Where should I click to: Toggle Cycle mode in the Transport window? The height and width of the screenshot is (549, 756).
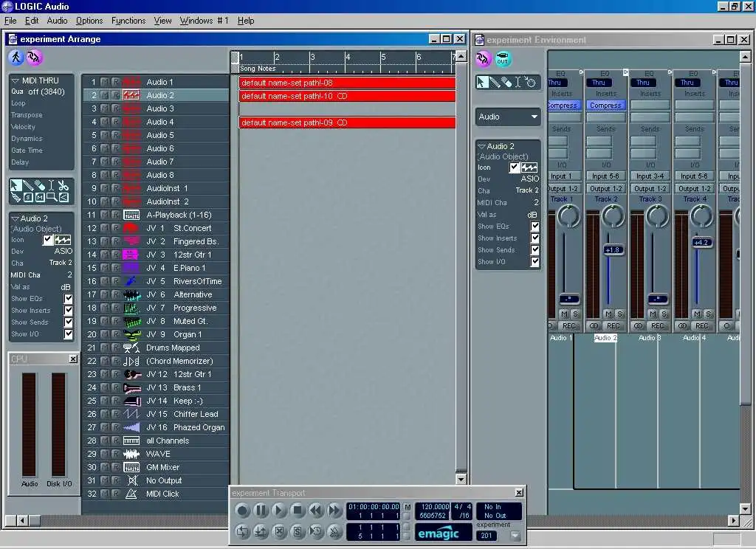click(x=242, y=531)
